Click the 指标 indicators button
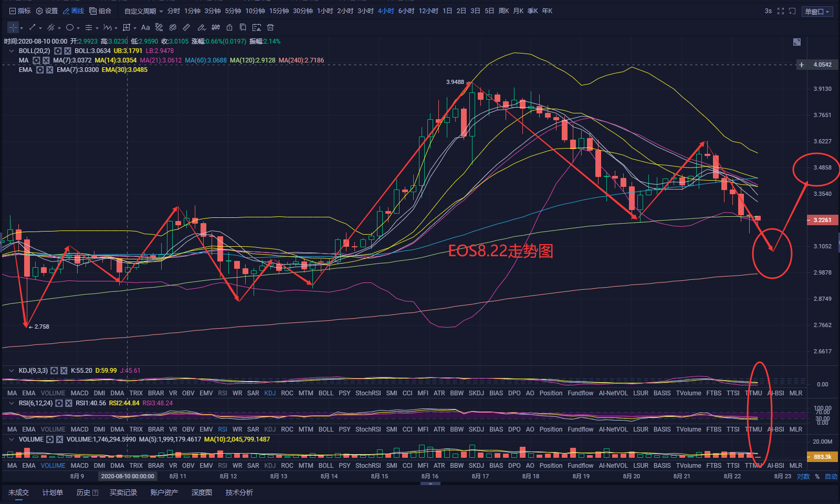The height and width of the screenshot is (504, 840). (x=20, y=11)
